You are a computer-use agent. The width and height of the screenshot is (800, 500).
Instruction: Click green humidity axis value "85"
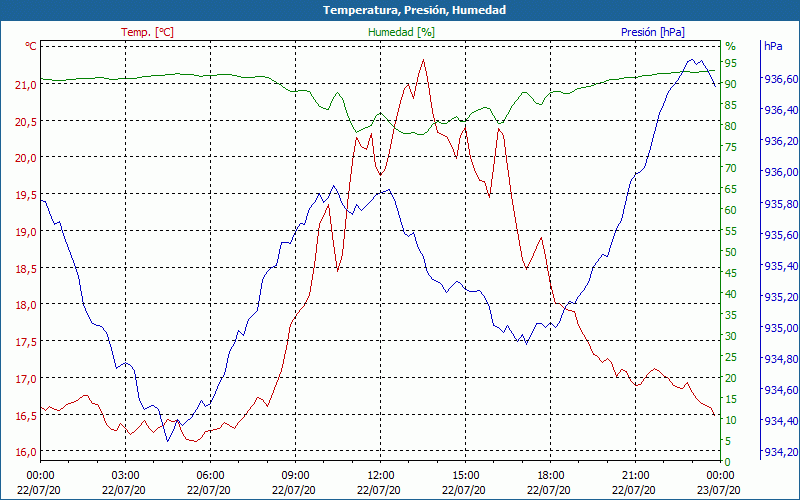tap(731, 105)
